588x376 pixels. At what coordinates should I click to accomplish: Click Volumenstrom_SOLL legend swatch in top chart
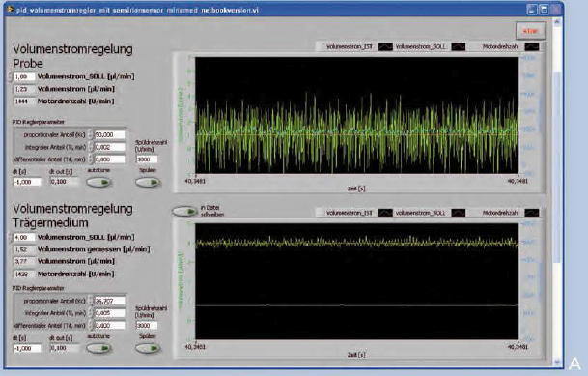click(459, 47)
